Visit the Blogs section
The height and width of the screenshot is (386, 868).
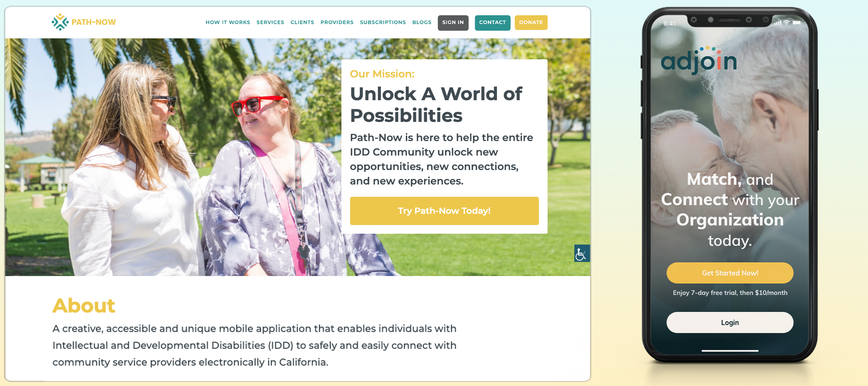(x=422, y=22)
